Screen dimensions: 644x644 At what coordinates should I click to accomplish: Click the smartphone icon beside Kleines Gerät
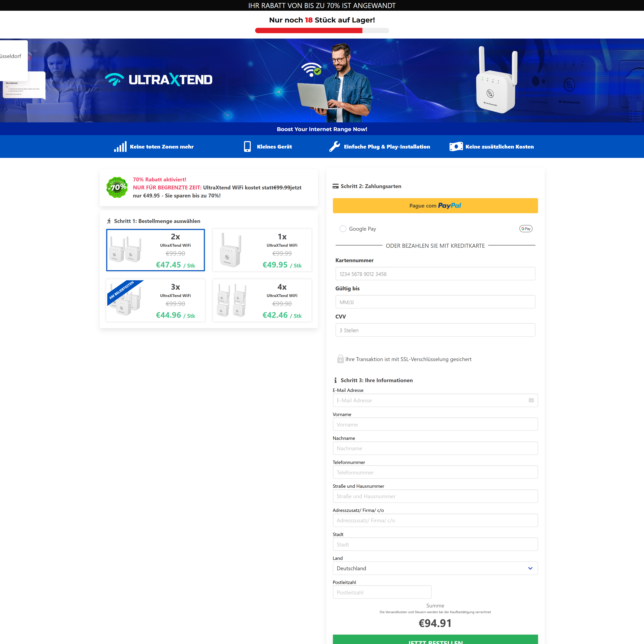(x=247, y=147)
